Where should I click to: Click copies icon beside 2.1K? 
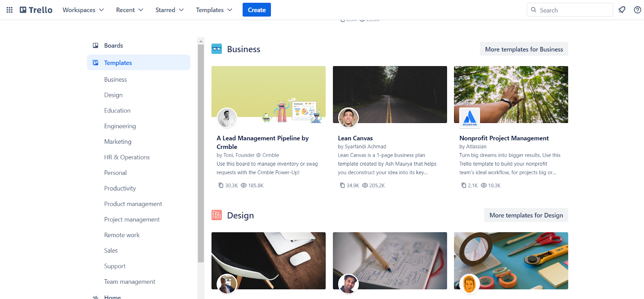464,185
